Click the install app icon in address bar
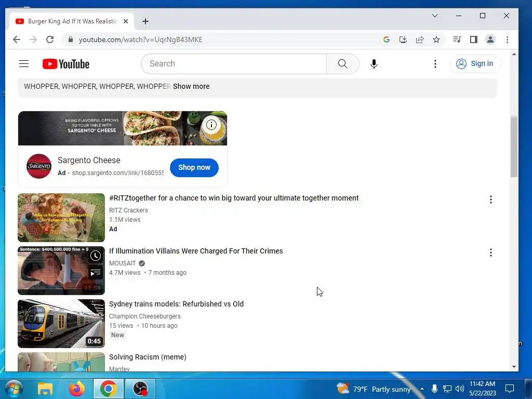 coord(403,39)
